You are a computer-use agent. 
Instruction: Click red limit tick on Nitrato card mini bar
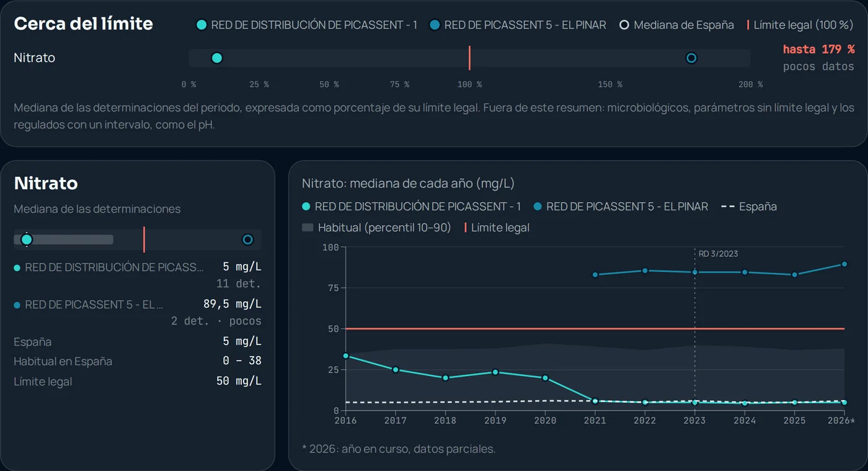coord(144,240)
